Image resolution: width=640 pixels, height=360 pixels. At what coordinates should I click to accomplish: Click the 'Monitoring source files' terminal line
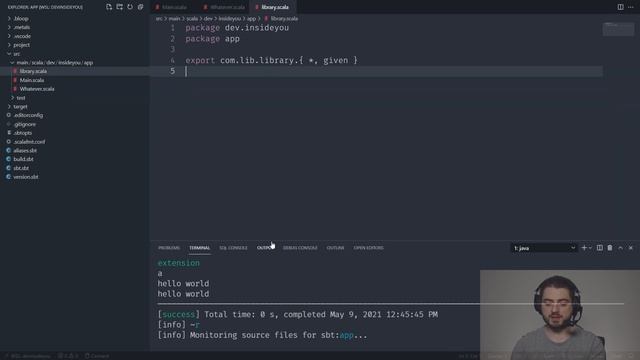point(262,335)
